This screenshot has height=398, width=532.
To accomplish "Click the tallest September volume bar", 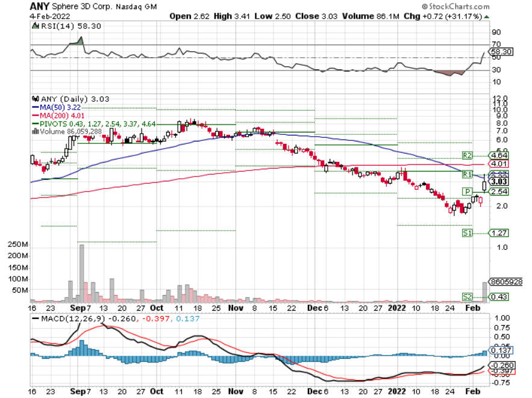I will 81,273.
